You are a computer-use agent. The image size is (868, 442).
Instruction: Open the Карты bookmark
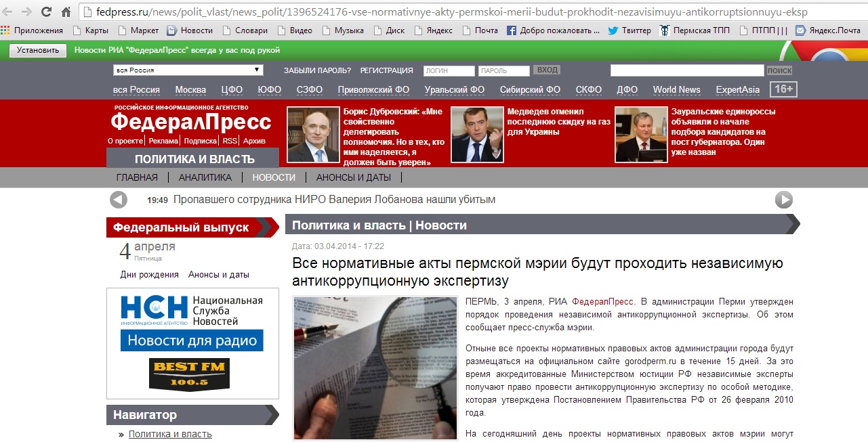tap(90, 30)
